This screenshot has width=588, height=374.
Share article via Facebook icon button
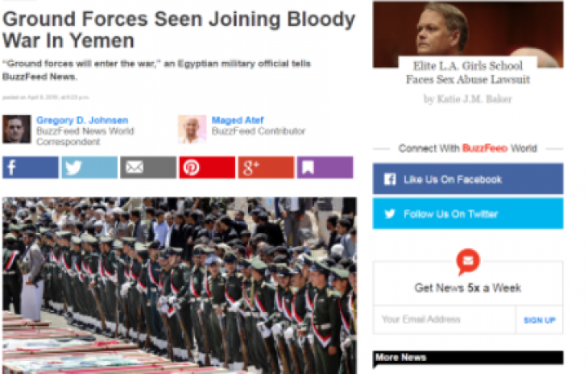31,168
